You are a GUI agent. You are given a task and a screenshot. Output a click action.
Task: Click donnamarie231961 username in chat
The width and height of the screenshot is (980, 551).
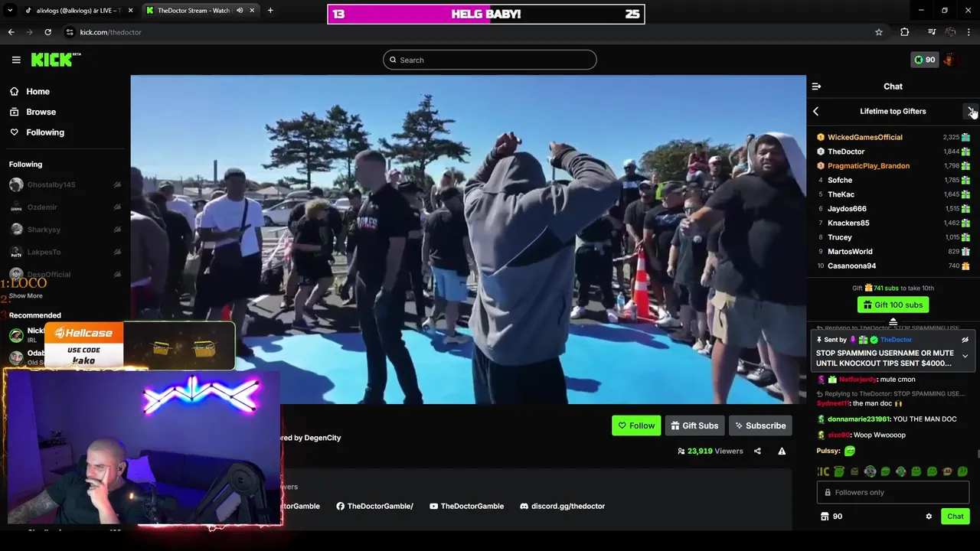click(x=858, y=419)
